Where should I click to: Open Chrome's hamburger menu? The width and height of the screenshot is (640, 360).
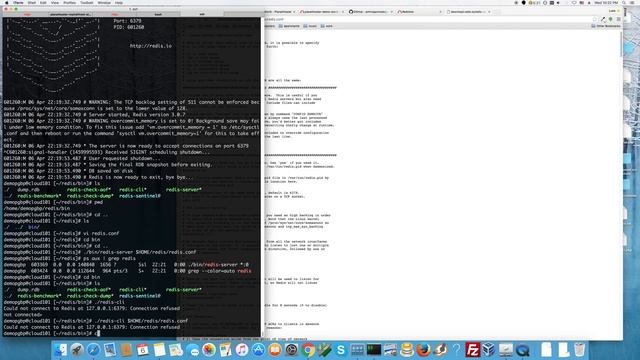[x=618, y=19]
